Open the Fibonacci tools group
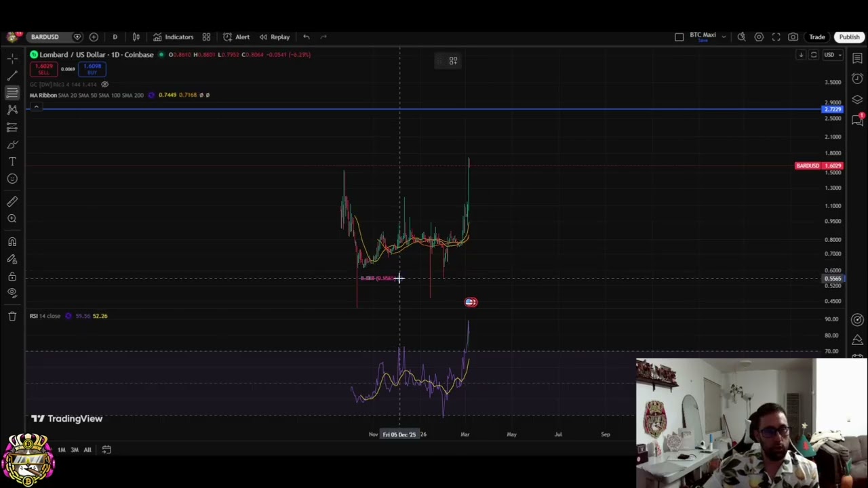The image size is (868, 488). click(12, 92)
